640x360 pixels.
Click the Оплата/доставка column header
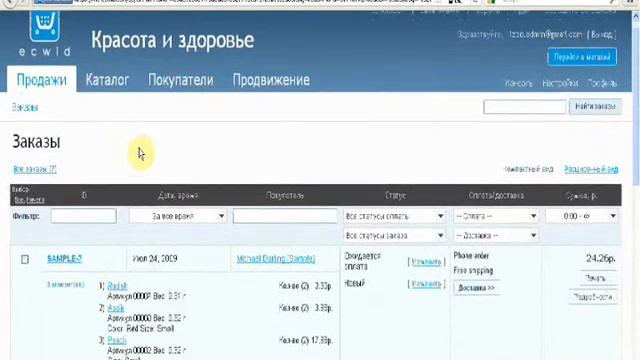pos(496,196)
